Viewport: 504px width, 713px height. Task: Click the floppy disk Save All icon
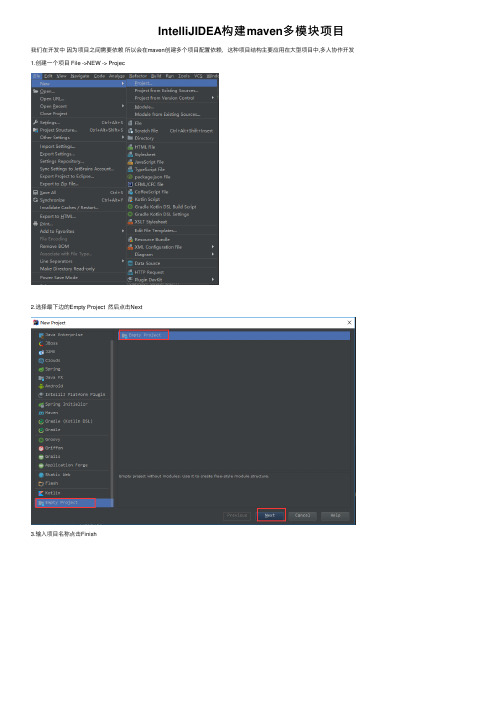coord(35,192)
